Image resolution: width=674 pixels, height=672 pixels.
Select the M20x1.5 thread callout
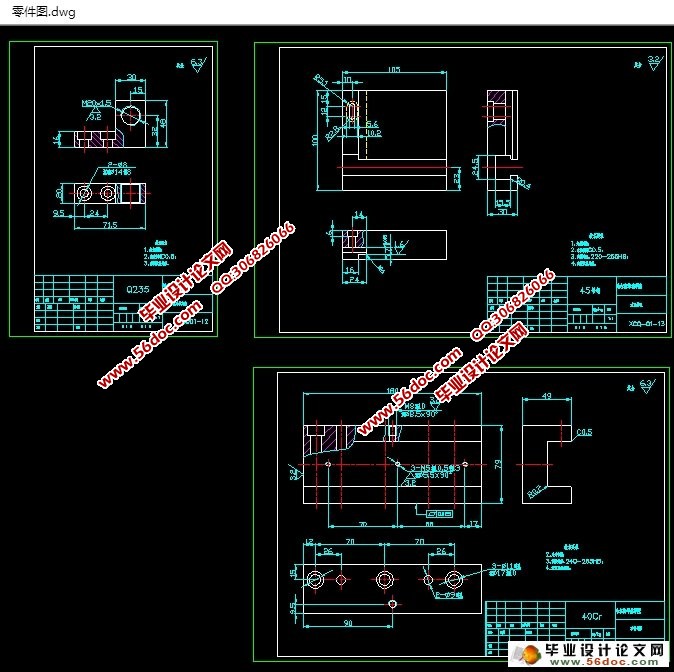click(97, 103)
